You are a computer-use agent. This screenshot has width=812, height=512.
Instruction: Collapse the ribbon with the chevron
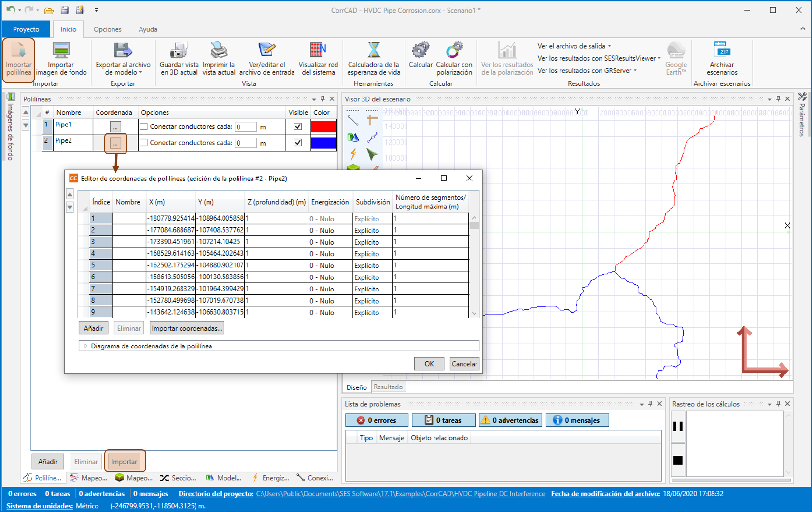803,29
